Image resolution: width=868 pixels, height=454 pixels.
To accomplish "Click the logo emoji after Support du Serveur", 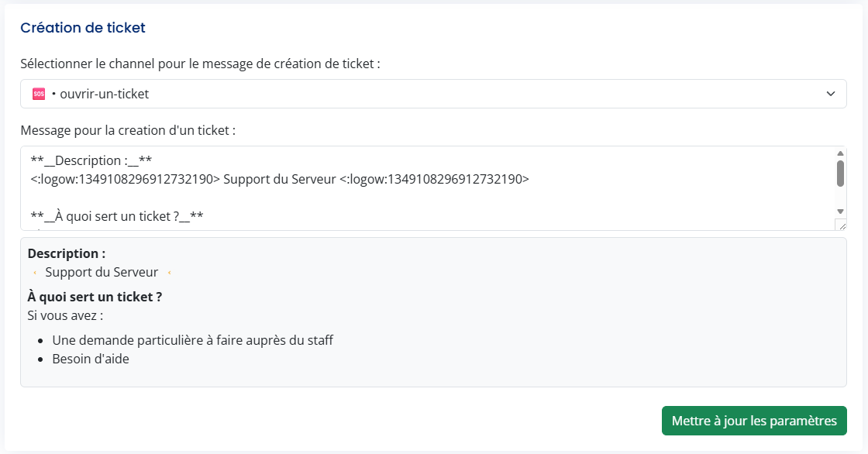I will [x=168, y=273].
